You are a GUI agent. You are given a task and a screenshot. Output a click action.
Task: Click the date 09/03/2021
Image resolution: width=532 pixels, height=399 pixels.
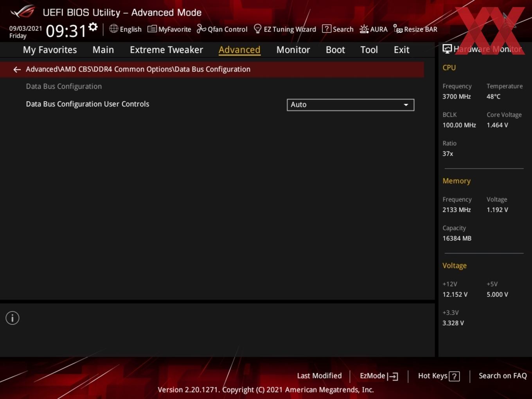[x=25, y=29]
